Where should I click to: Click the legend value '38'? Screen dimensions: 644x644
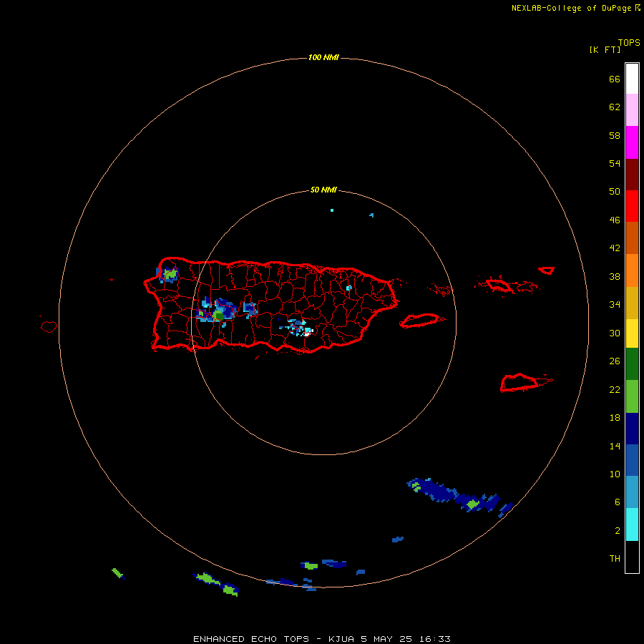(615, 277)
